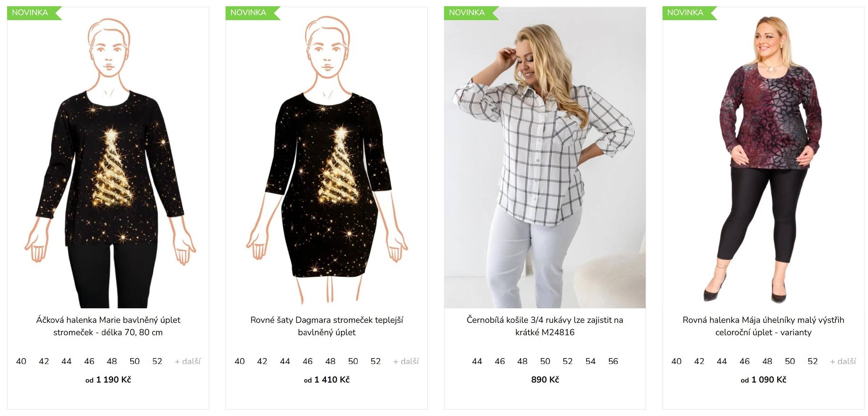Select size 52 for Mája blouse
The width and height of the screenshot is (868, 416).
coord(812,362)
